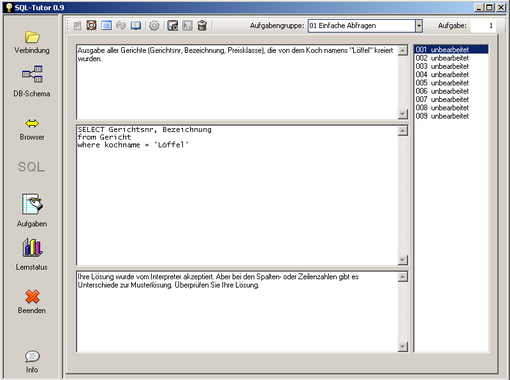Select task 004 unbearbeitet

click(451, 75)
